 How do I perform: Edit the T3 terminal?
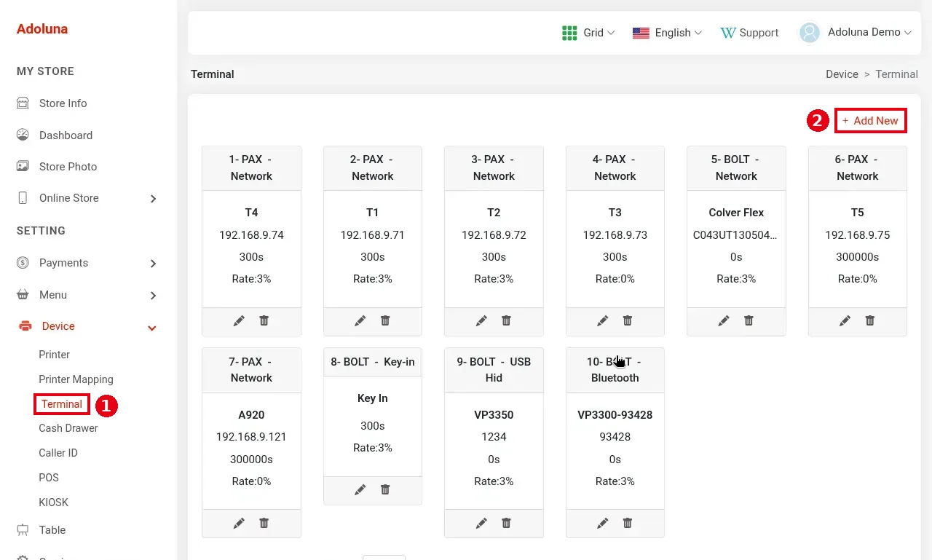pyautogui.click(x=603, y=320)
